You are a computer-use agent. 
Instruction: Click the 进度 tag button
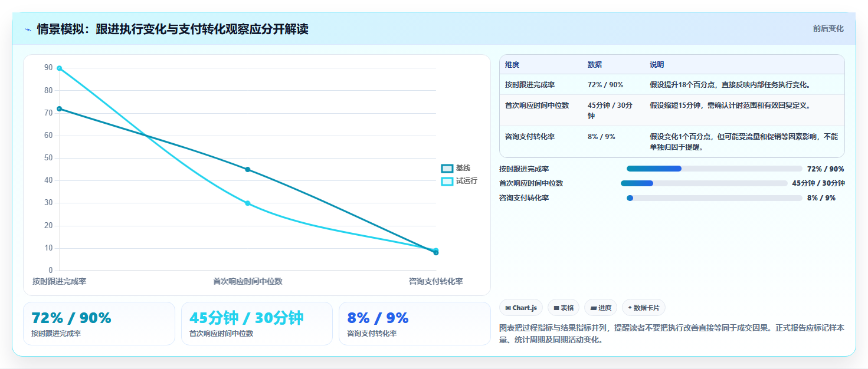tap(601, 308)
